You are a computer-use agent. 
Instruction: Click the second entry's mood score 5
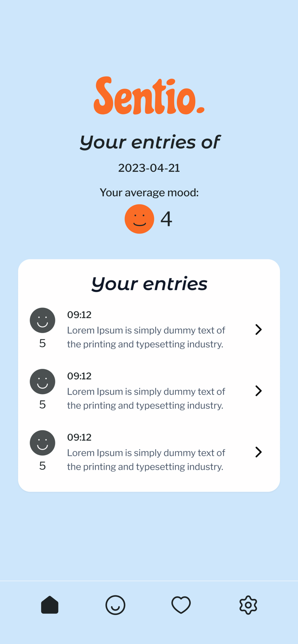(x=42, y=404)
